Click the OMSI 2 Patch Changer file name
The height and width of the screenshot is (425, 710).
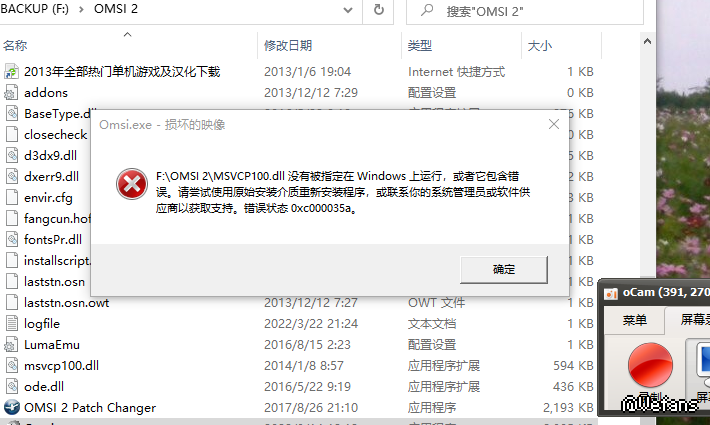(x=90, y=407)
